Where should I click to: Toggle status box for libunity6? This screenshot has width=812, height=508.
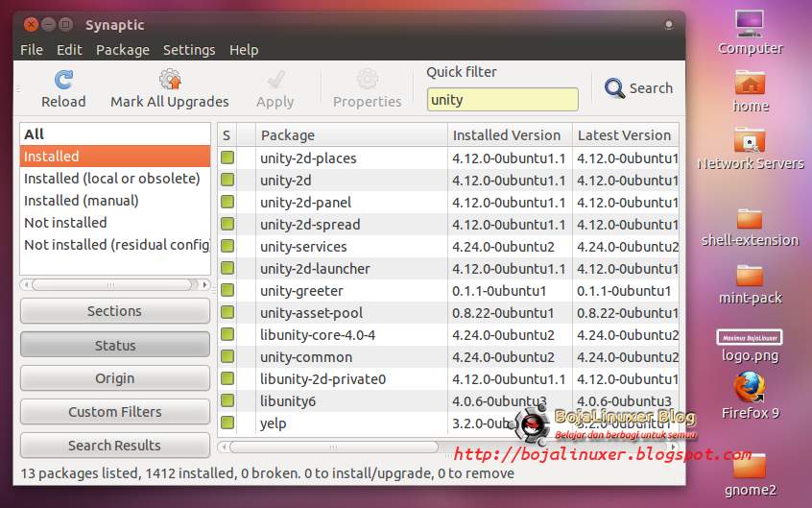(227, 400)
